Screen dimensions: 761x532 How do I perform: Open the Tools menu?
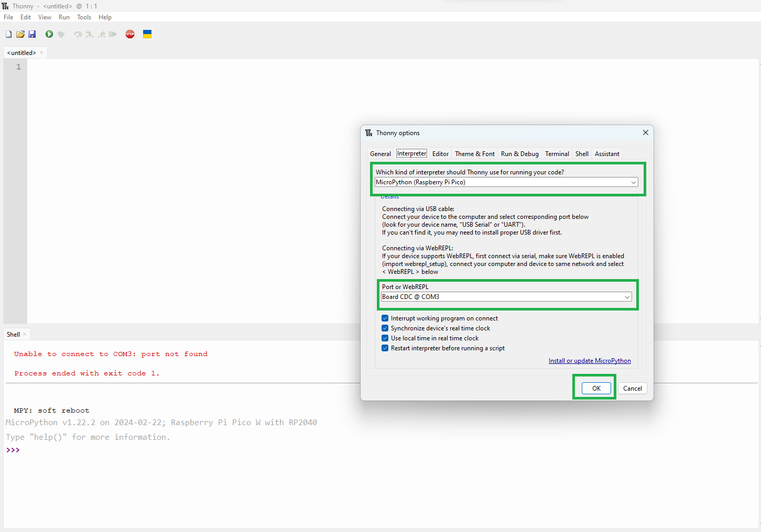tap(84, 17)
